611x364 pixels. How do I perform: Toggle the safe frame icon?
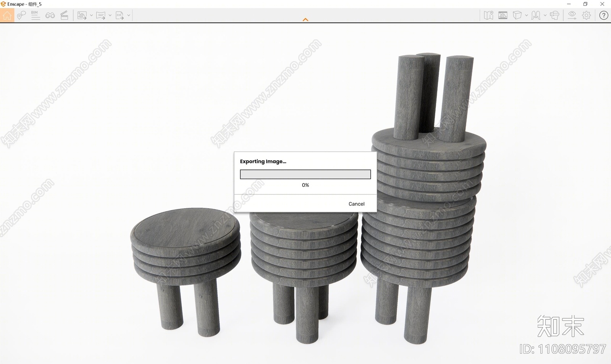pyautogui.click(x=503, y=15)
